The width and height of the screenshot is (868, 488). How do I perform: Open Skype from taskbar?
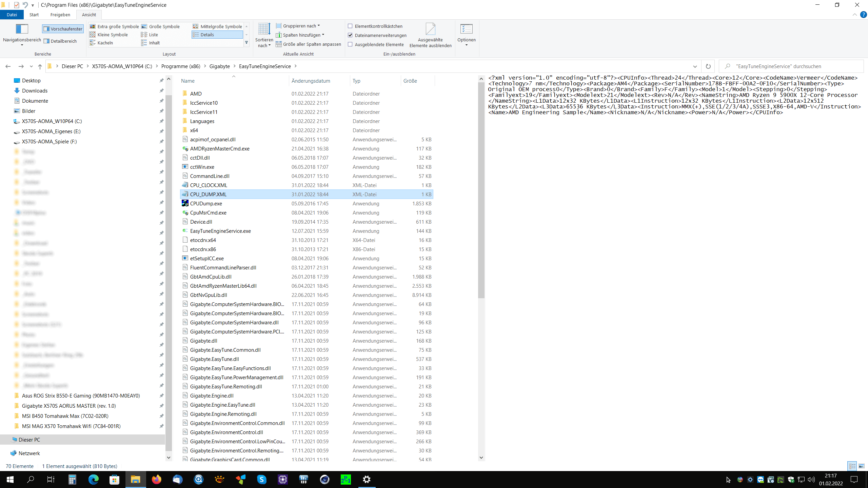262,479
